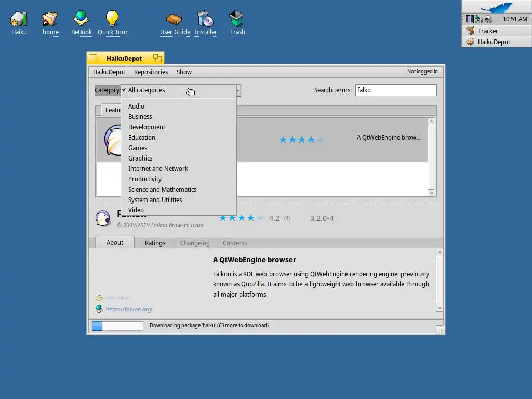Open the Repositories menu
Viewport: 532px width, 399px height.
tap(151, 72)
